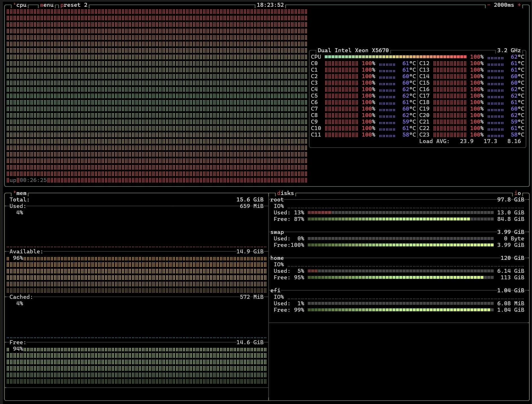532x404 pixels.
Task: Click the home disk Free 95% bar
Action: [400, 277]
